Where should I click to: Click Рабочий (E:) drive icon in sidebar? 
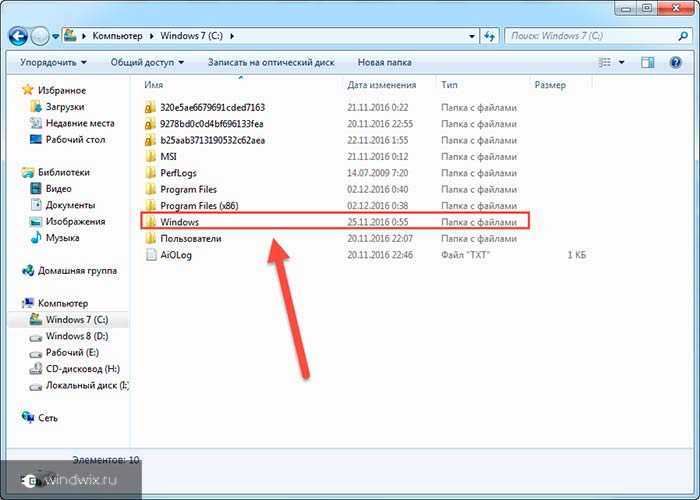pos(36,354)
